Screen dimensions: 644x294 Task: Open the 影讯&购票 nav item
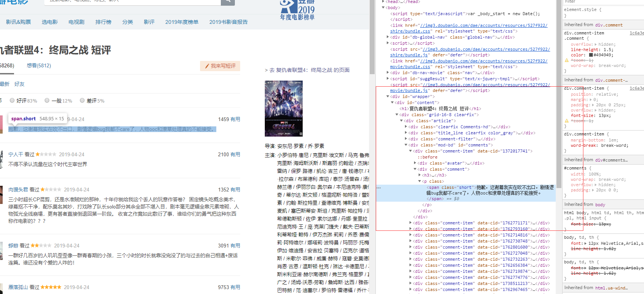pos(19,22)
